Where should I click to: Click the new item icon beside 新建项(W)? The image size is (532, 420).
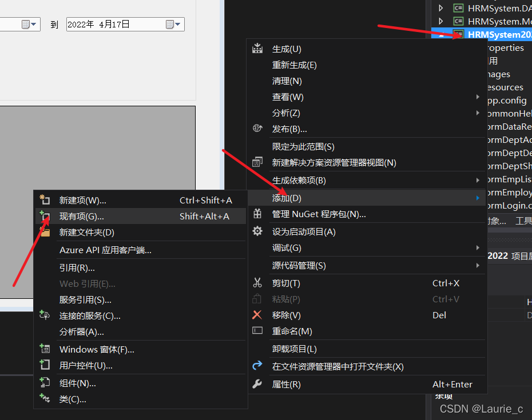click(45, 199)
